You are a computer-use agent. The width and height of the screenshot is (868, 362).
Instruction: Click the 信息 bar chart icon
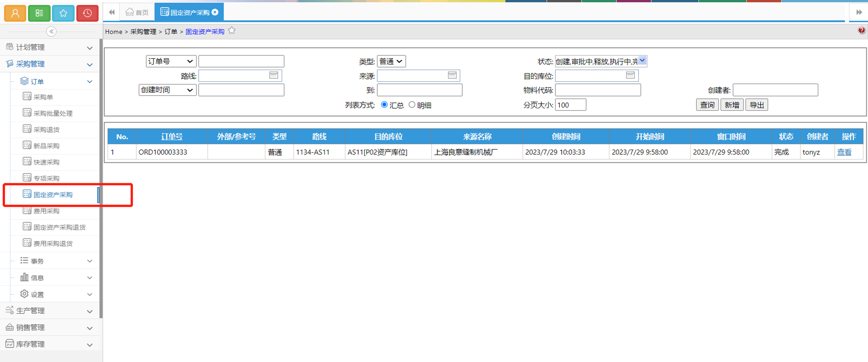(x=24, y=277)
